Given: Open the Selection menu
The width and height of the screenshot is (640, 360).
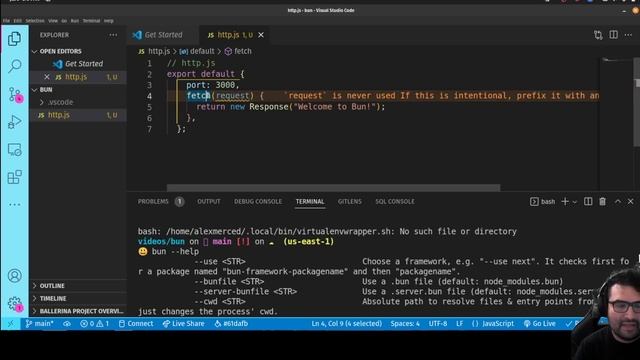Looking at the screenshot, I should 35,21.
